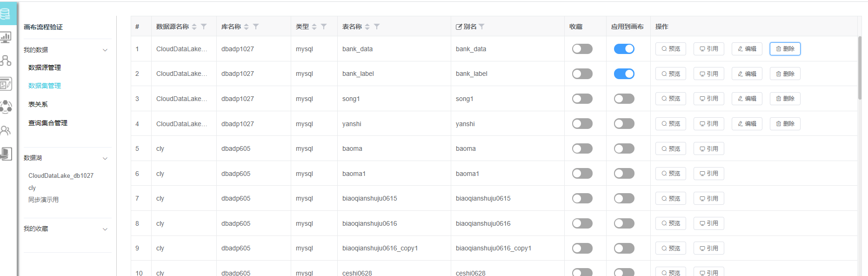868x276 pixels.
Task: Collapse the 数据湖 section
Action: [x=105, y=158]
